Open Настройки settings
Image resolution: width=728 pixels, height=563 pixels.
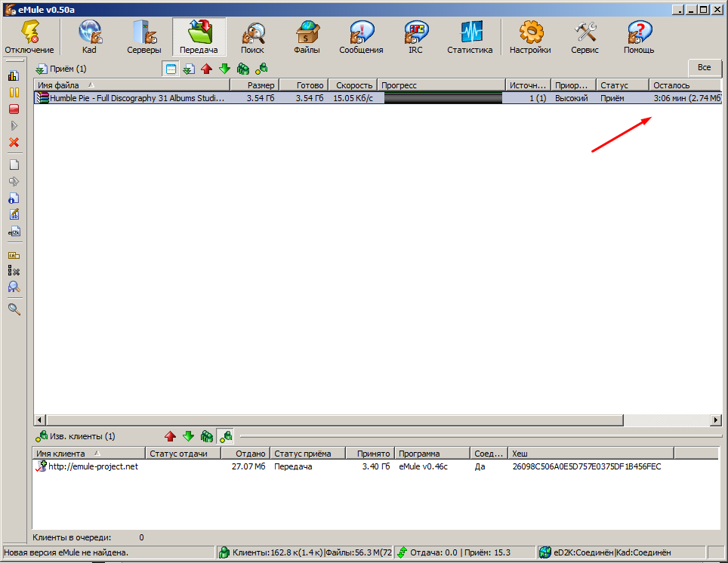pyautogui.click(x=530, y=37)
